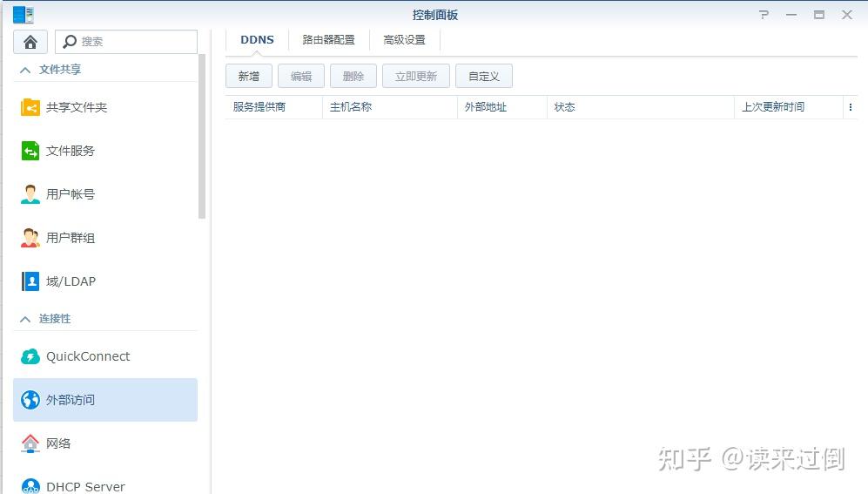Open 域/LDAP icon
The width and height of the screenshot is (868, 494).
tap(30, 281)
